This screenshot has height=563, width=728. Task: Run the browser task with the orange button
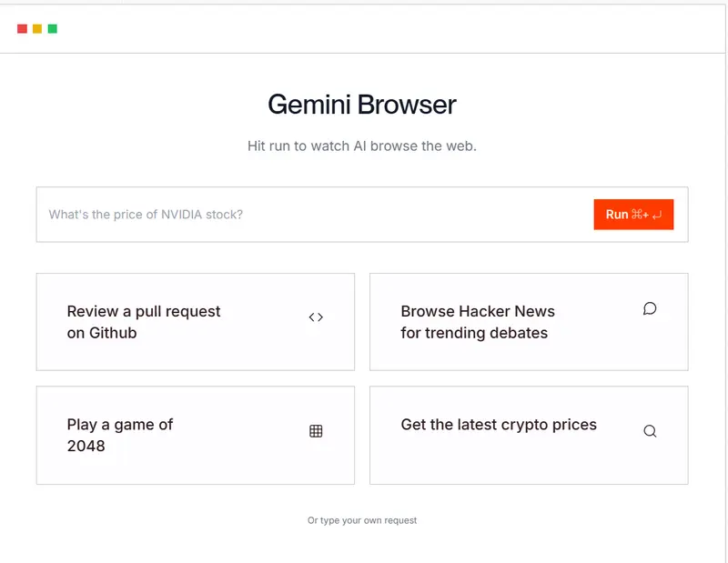(x=633, y=215)
